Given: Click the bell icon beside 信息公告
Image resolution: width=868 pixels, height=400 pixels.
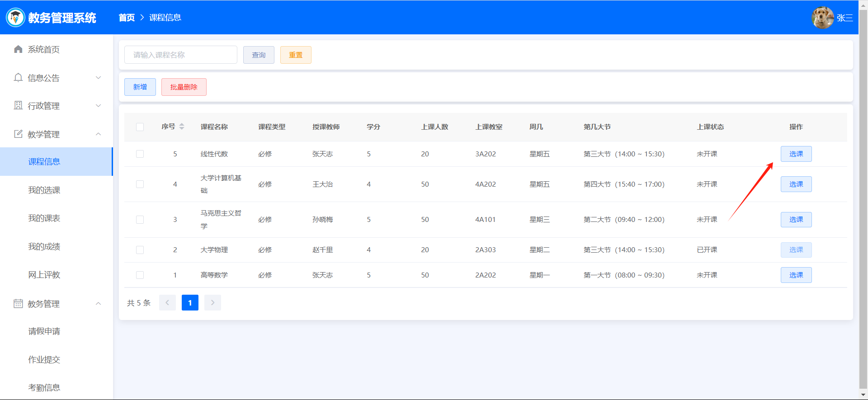Looking at the screenshot, I should click(x=18, y=78).
